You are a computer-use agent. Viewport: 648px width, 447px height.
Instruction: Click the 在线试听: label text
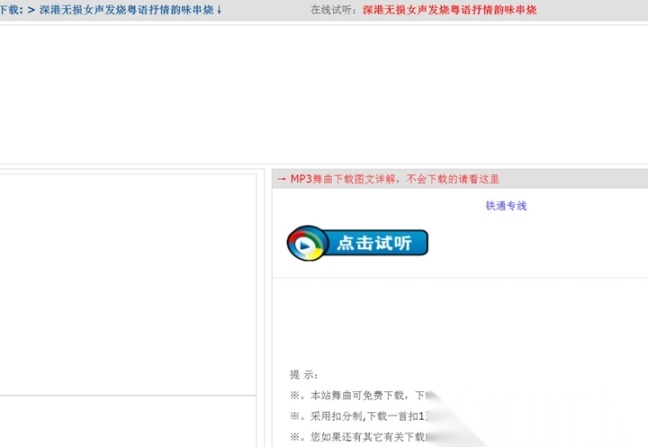pos(332,10)
